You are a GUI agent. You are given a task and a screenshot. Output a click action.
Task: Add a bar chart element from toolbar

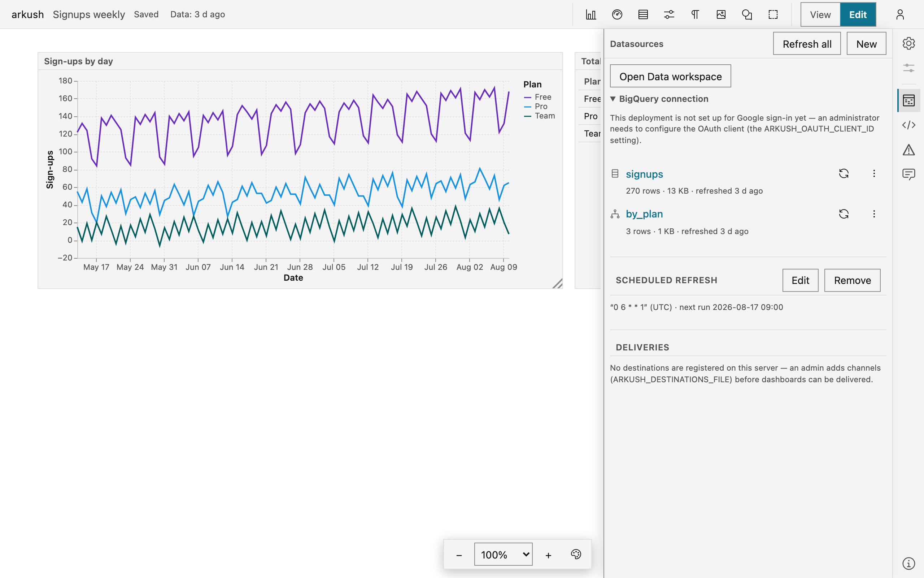tap(590, 14)
